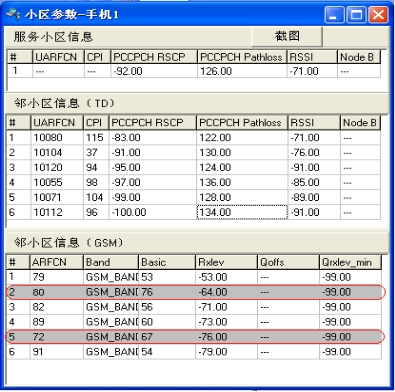This screenshot has width=395, height=392.
Task: Select serving cell RSCP value -92.00
Action: click(x=154, y=71)
